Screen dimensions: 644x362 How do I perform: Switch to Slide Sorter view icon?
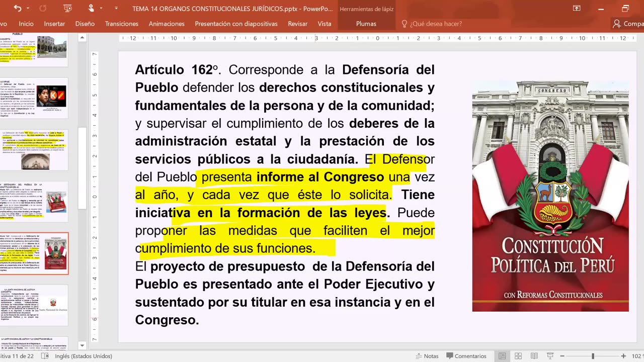click(518, 356)
